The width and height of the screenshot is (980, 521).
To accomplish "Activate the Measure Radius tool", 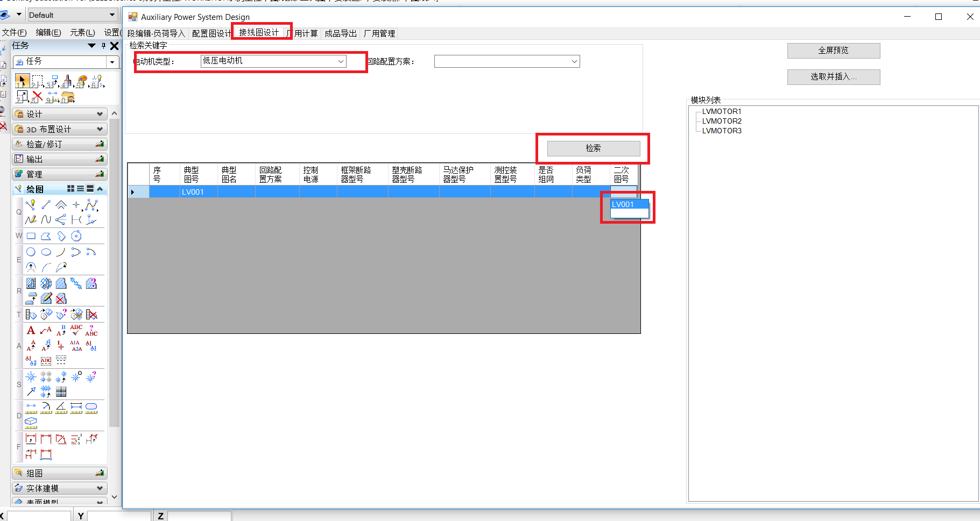I will point(46,408).
